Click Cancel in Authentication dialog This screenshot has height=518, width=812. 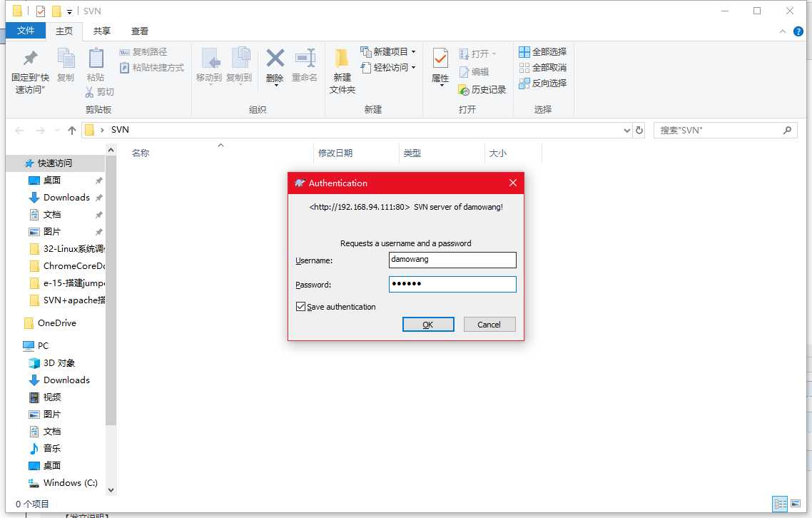coord(489,324)
